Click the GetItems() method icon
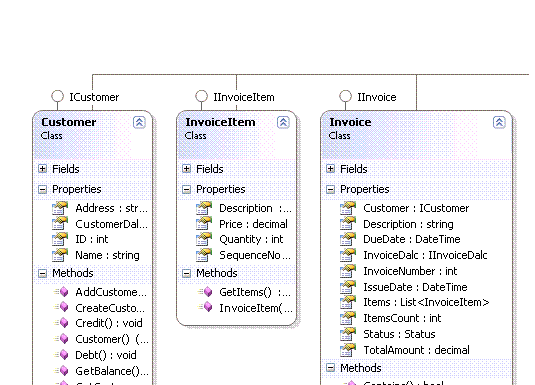The height and width of the screenshot is (385, 535). [x=206, y=292]
